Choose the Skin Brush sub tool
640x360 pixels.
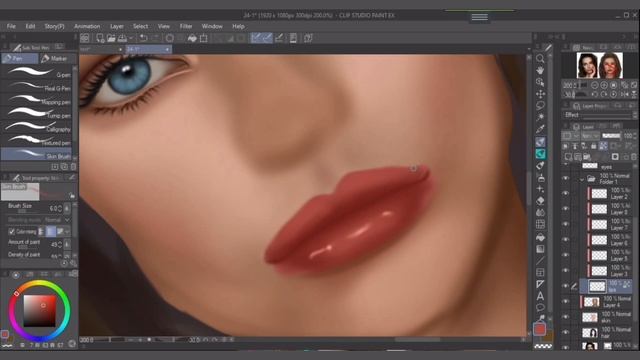tap(37, 154)
